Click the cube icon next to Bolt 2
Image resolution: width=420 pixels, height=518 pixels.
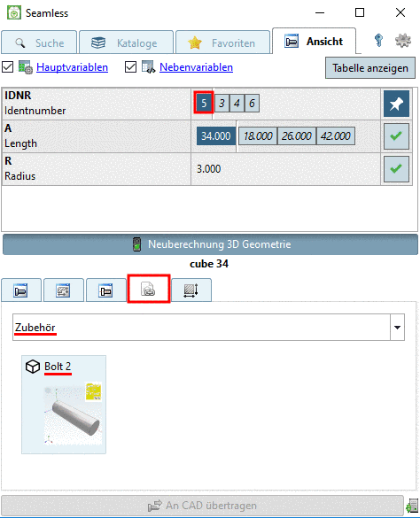click(x=33, y=367)
